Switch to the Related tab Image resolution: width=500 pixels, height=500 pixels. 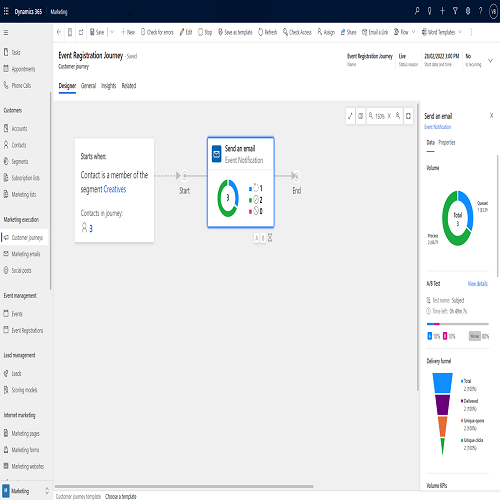tap(129, 86)
